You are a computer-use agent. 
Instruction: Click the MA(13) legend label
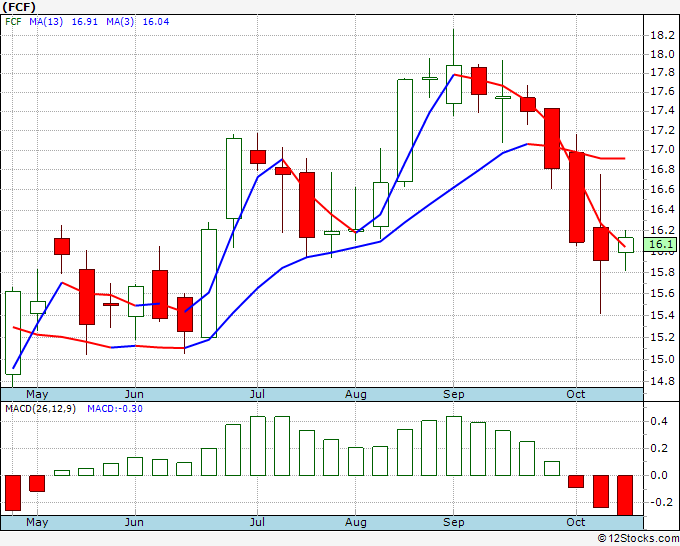pyautogui.click(x=46, y=22)
